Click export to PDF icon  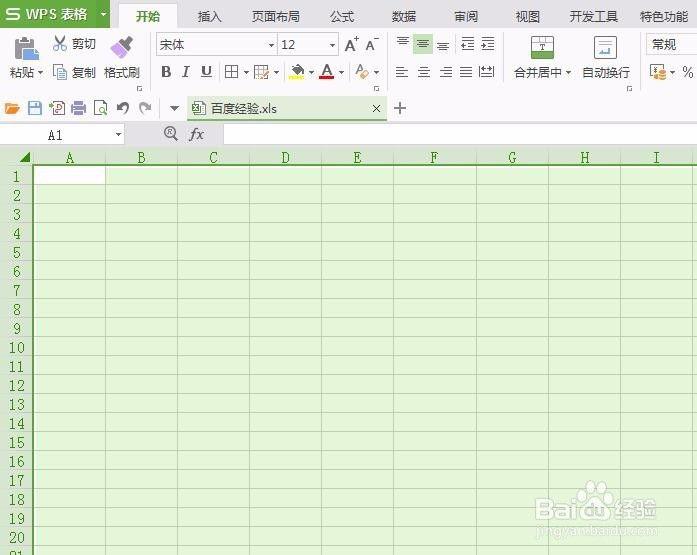pyautogui.click(x=57, y=108)
